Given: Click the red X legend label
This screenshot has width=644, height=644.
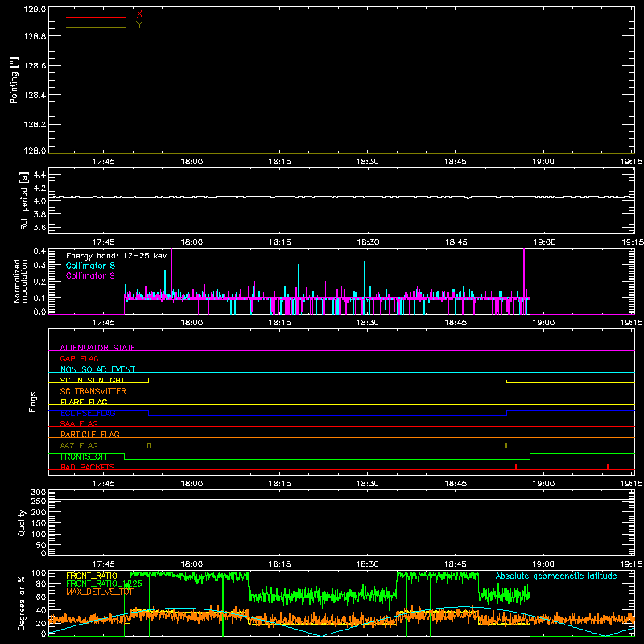Looking at the screenshot, I should click(x=139, y=14).
